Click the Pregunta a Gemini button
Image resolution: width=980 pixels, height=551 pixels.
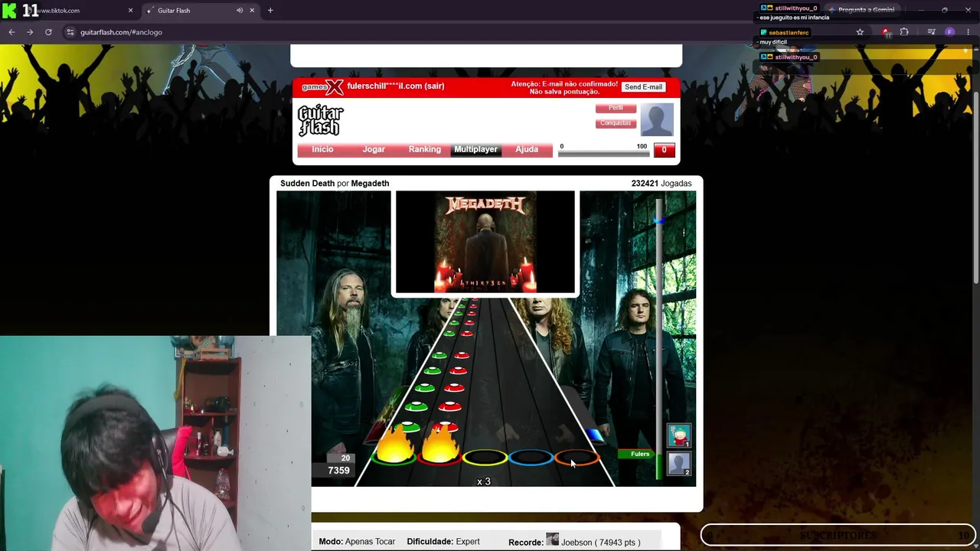click(x=861, y=10)
